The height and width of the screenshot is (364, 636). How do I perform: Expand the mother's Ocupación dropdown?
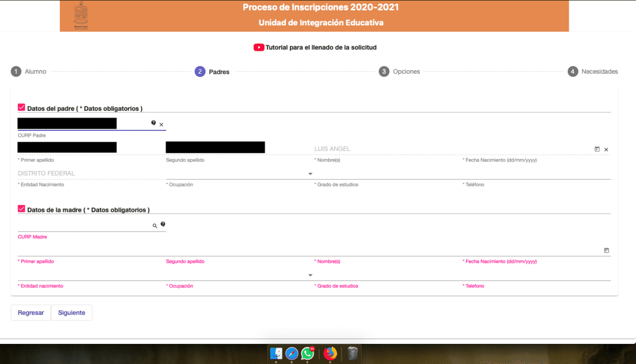(x=310, y=276)
